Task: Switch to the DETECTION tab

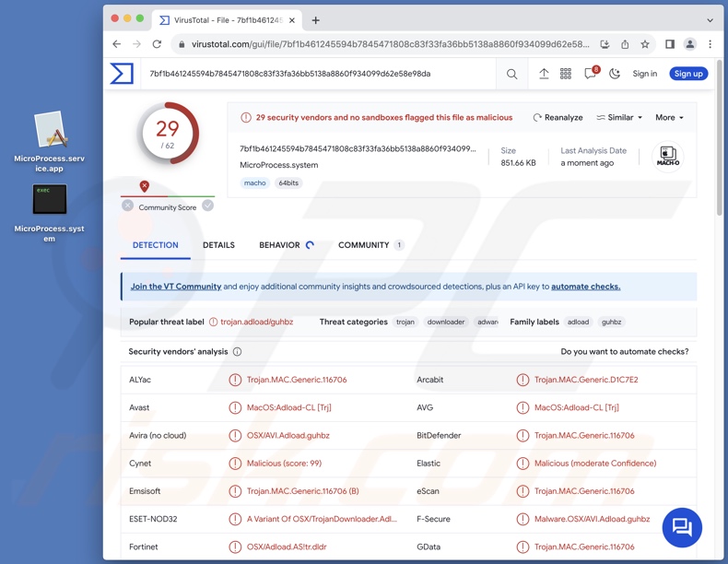Action: [x=156, y=245]
